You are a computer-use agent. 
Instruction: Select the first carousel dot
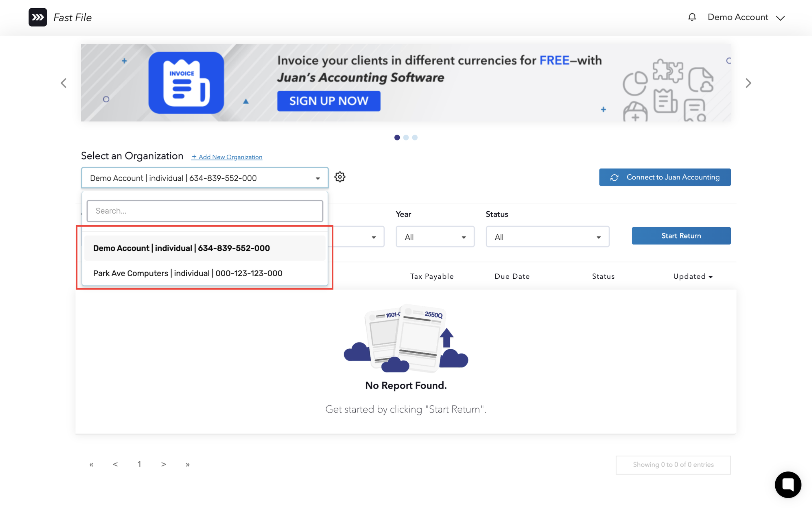(397, 137)
